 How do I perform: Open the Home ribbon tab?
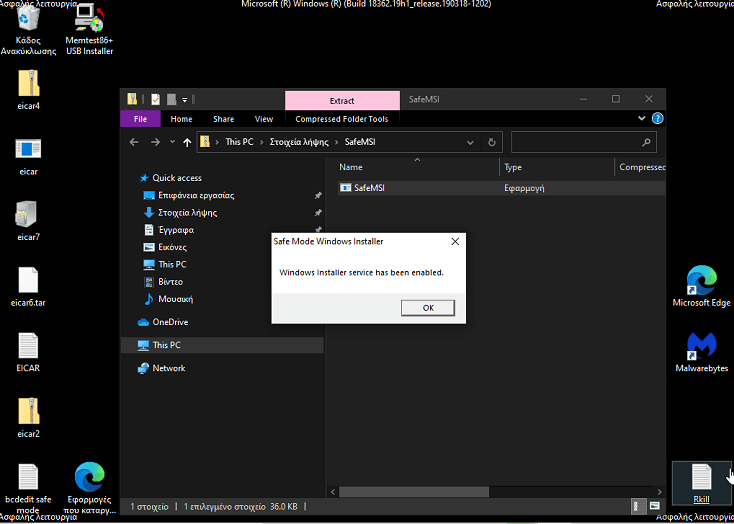[182, 119]
